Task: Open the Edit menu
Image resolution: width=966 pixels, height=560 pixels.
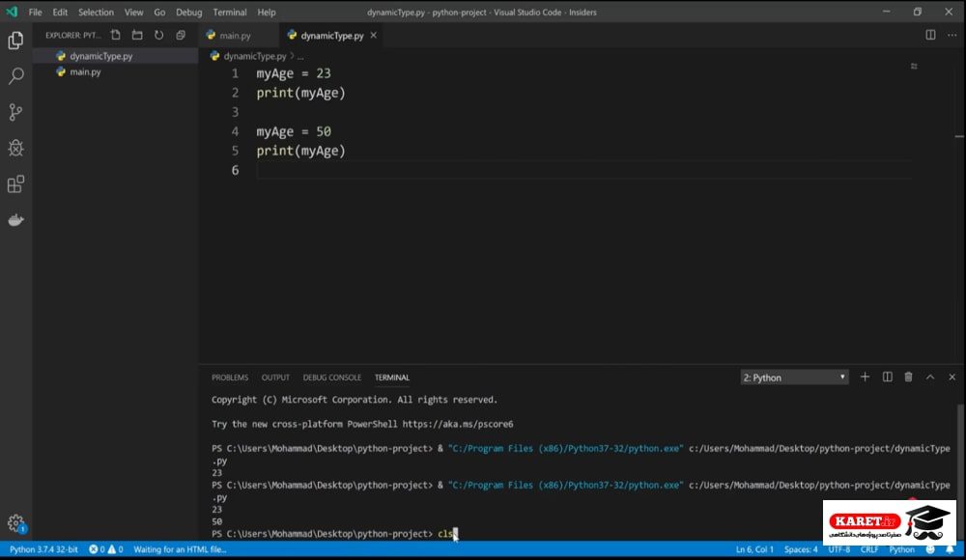Action: 60,12
